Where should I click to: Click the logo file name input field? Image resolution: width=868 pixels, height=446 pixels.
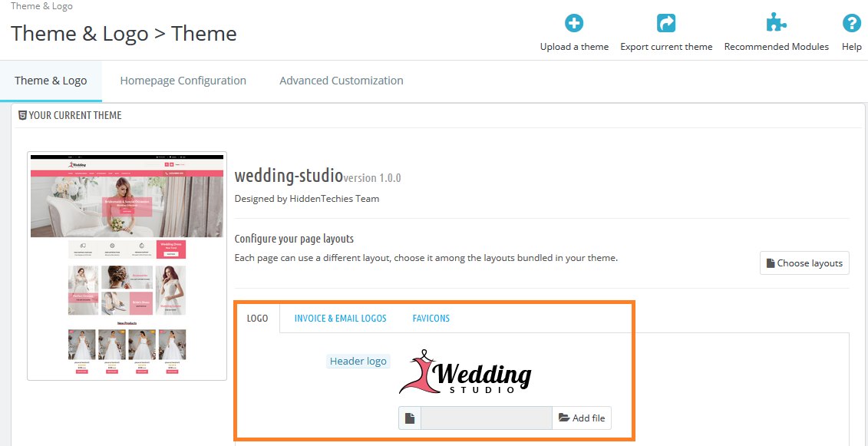pos(486,418)
